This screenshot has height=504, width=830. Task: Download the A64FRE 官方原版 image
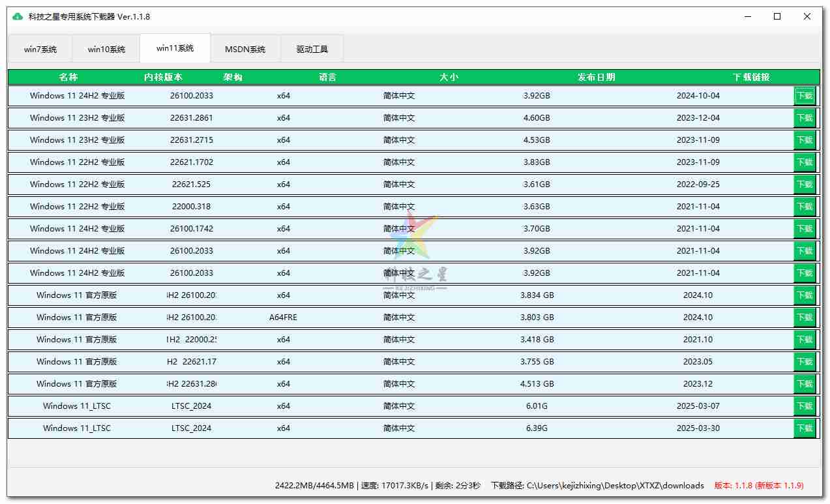(x=804, y=318)
